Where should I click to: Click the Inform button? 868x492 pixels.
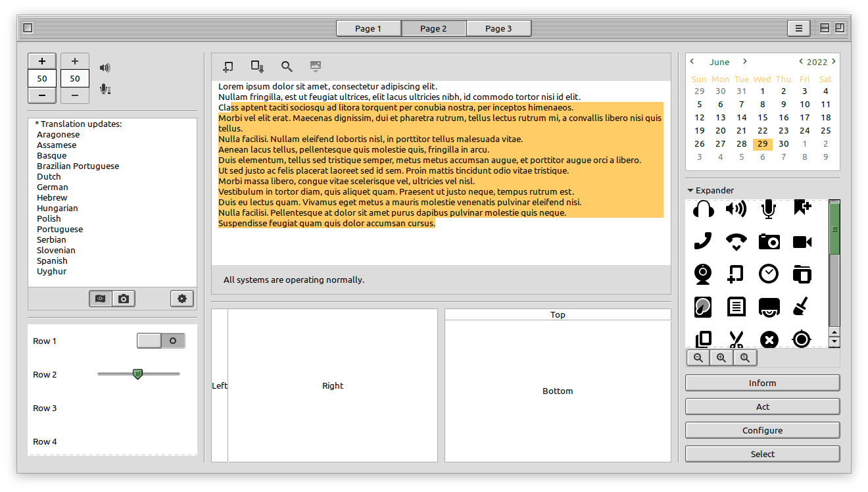pyautogui.click(x=763, y=383)
